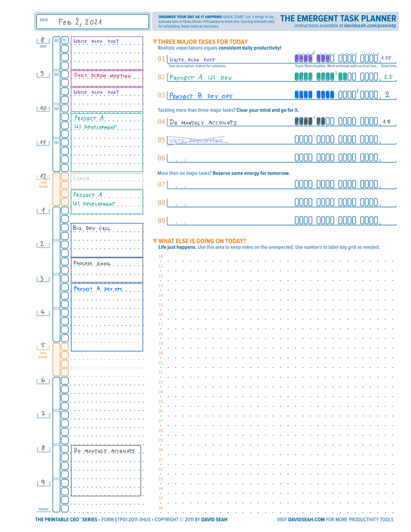Click hour label 3 in the day grid

[x=42, y=279]
